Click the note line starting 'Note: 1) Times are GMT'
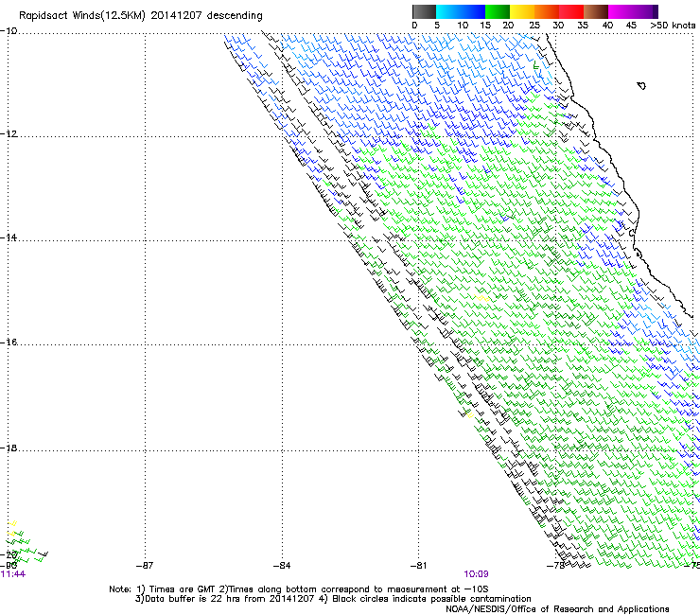Screen dimensions: 700x615 (x=299, y=589)
